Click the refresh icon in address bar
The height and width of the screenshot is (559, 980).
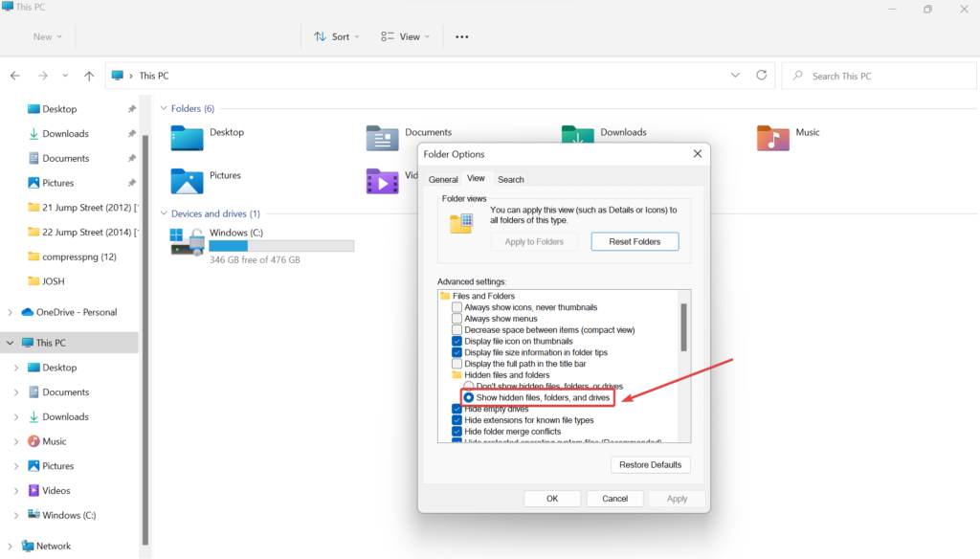pyautogui.click(x=761, y=75)
